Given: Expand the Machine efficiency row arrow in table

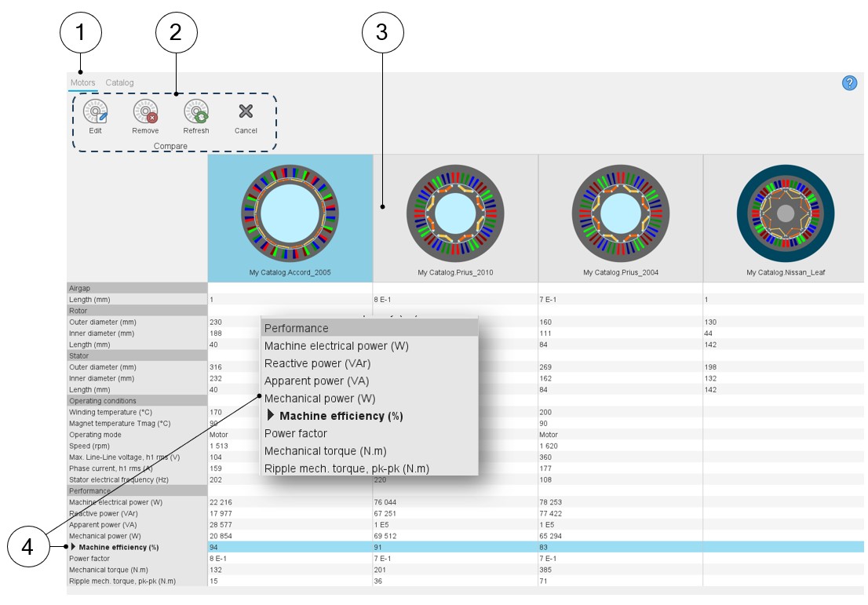Looking at the screenshot, I should click(x=74, y=547).
